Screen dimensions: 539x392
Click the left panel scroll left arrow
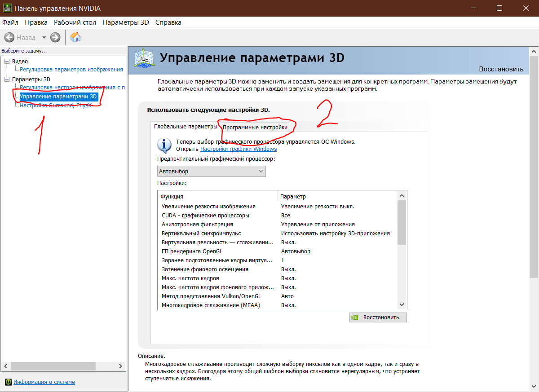click(x=5, y=366)
